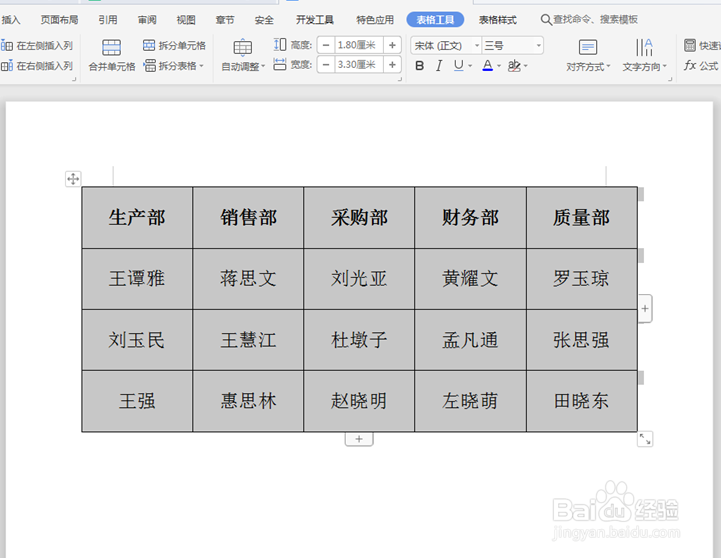The height and width of the screenshot is (558, 721).
Task: Click Split Cells button
Action: click(174, 45)
